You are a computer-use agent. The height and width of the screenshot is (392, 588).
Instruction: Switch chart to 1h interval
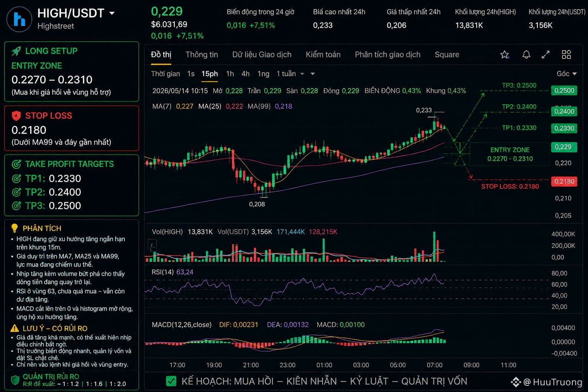(230, 74)
